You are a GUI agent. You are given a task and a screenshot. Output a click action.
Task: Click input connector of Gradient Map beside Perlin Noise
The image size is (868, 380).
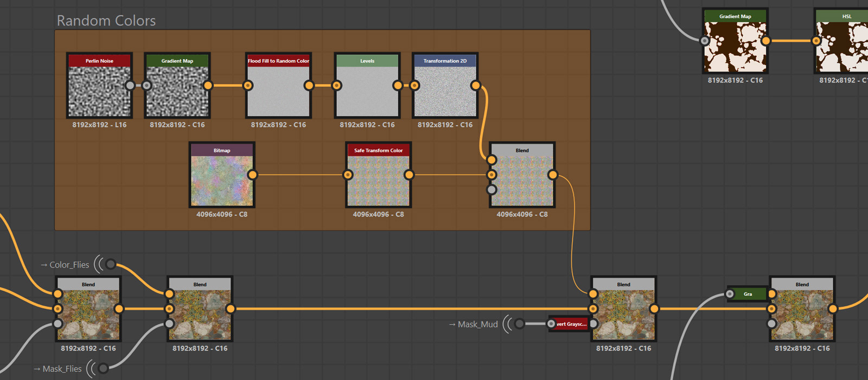146,85
